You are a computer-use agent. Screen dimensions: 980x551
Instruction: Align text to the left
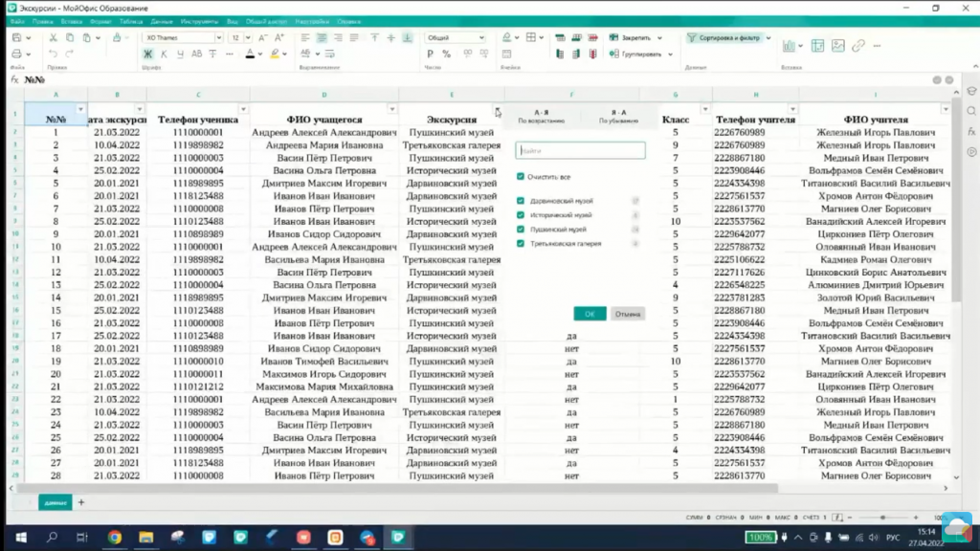(x=305, y=37)
